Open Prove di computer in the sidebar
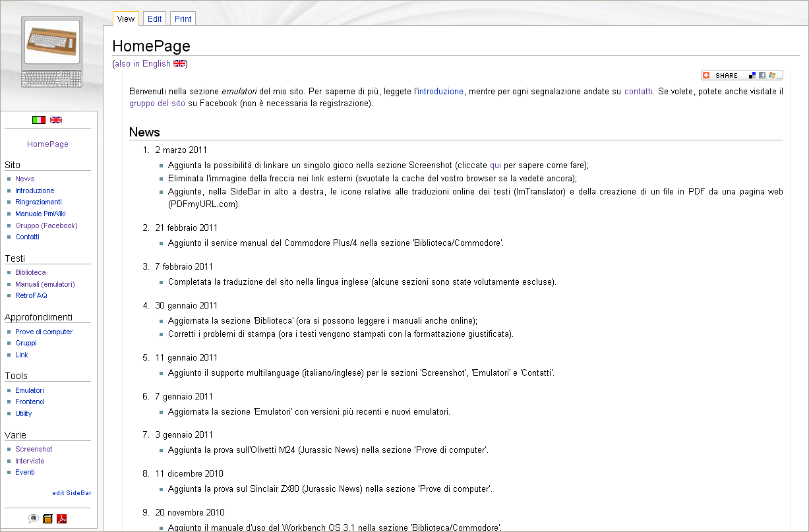The image size is (809, 532). tap(44, 332)
